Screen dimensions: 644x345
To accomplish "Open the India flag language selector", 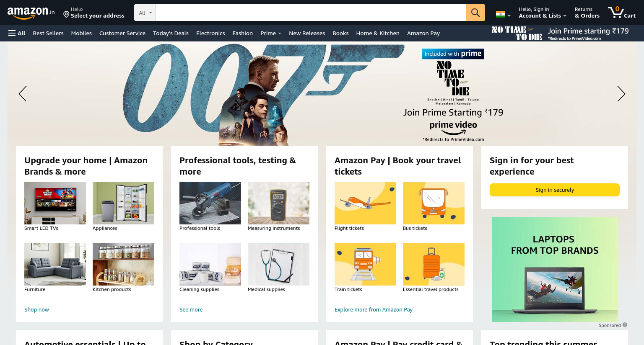I will (503, 14).
